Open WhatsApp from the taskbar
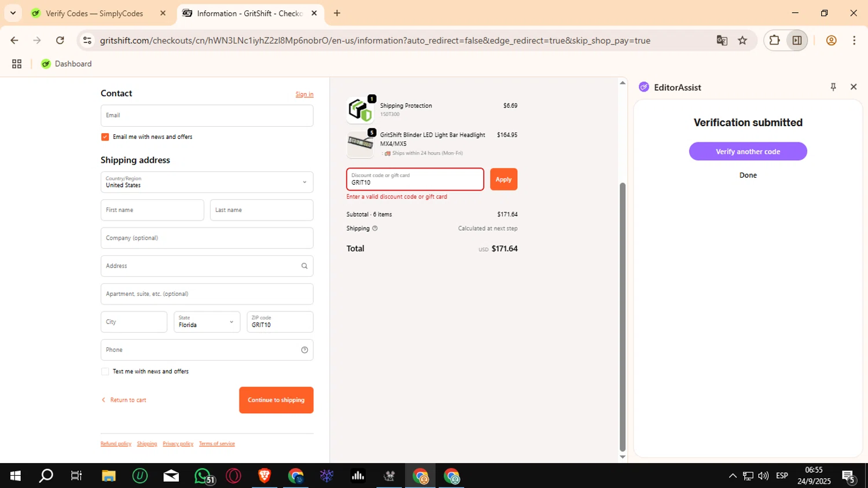Screen dimensions: 868x488 click(203, 476)
